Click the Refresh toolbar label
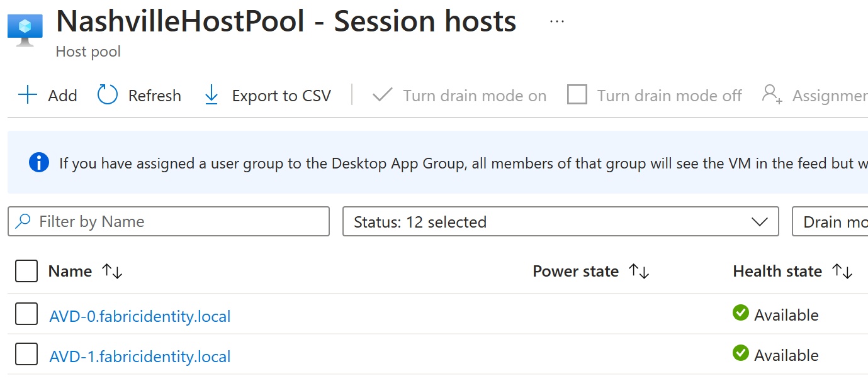The width and height of the screenshot is (868, 386). pyautogui.click(x=155, y=96)
